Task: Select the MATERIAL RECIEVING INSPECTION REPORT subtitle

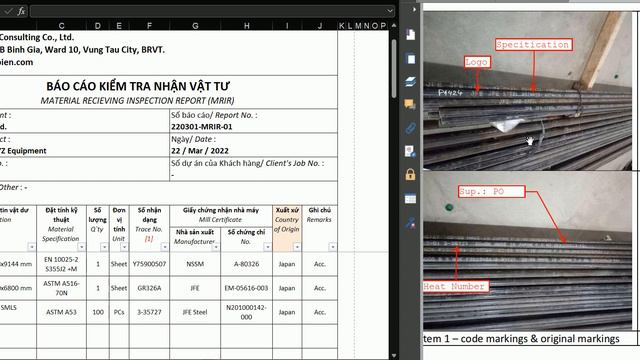Action: click(137, 100)
